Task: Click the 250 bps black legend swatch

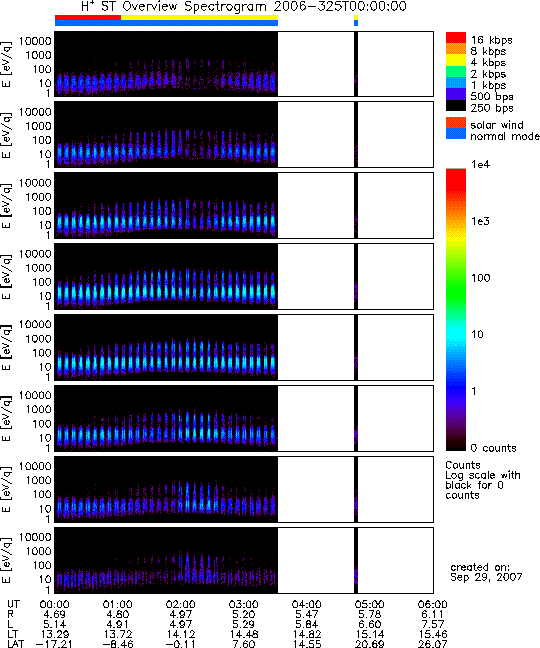Action: (x=456, y=105)
